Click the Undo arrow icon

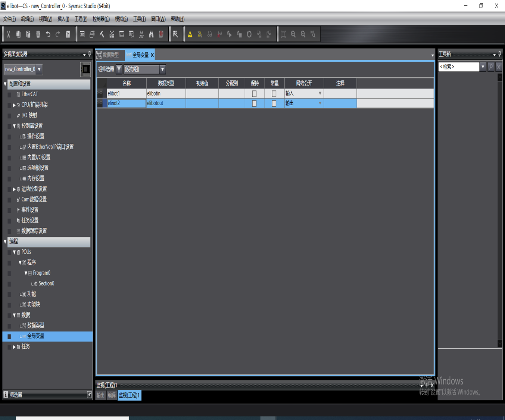pyautogui.click(x=48, y=34)
